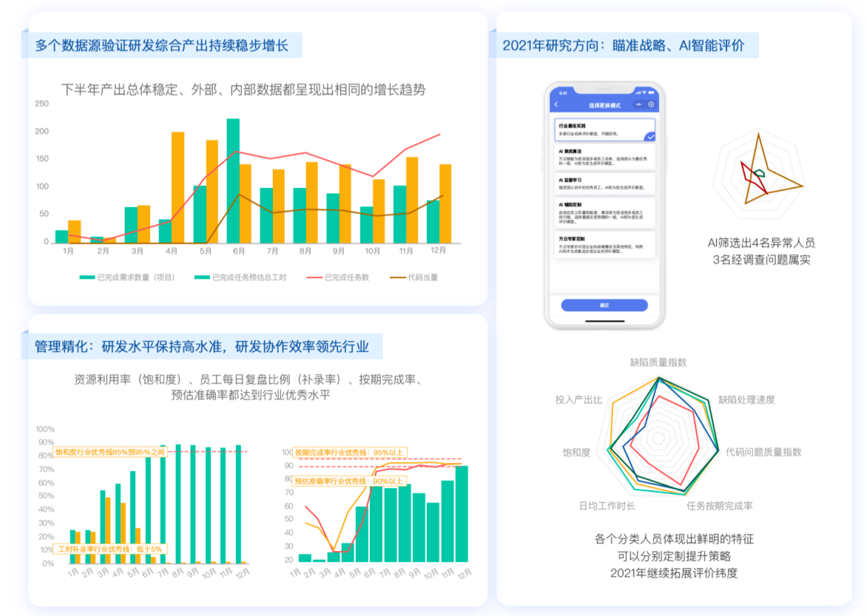Click the orange 4月 bar in top chart
Image resolution: width=867 pixels, height=616 pixels.
click(178, 187)
